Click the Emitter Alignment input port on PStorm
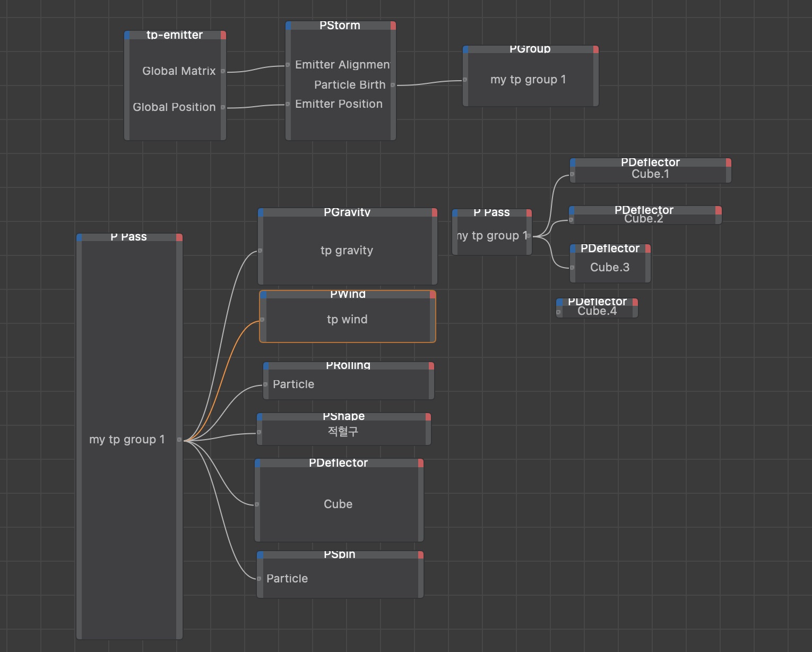812x652 pixels. click(288, 65)
